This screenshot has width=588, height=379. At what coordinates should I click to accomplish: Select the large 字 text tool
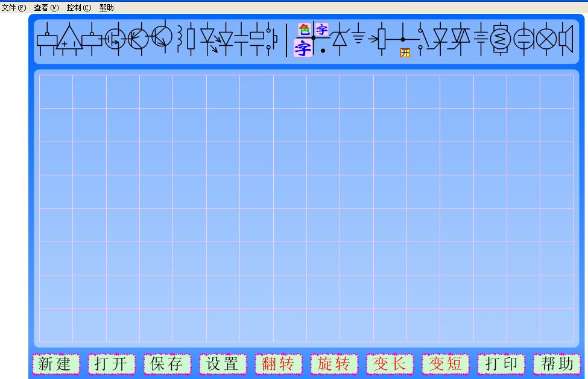303,48
